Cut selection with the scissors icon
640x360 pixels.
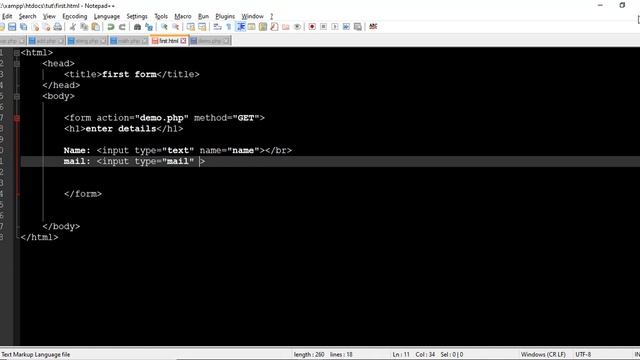click(x=73, y=27)
